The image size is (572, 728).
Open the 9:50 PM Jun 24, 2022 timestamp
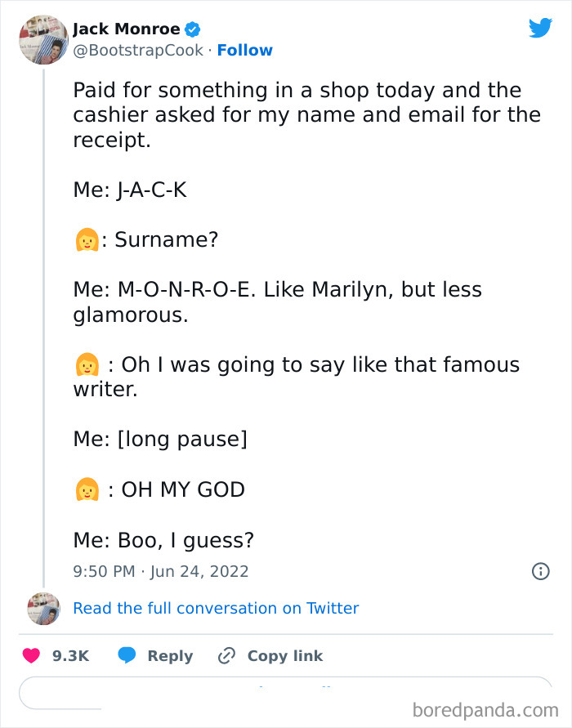coord(160,571)
